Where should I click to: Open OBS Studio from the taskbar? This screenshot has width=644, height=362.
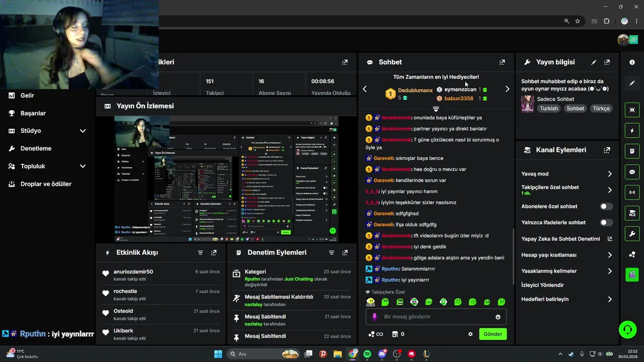click(396, 354)
